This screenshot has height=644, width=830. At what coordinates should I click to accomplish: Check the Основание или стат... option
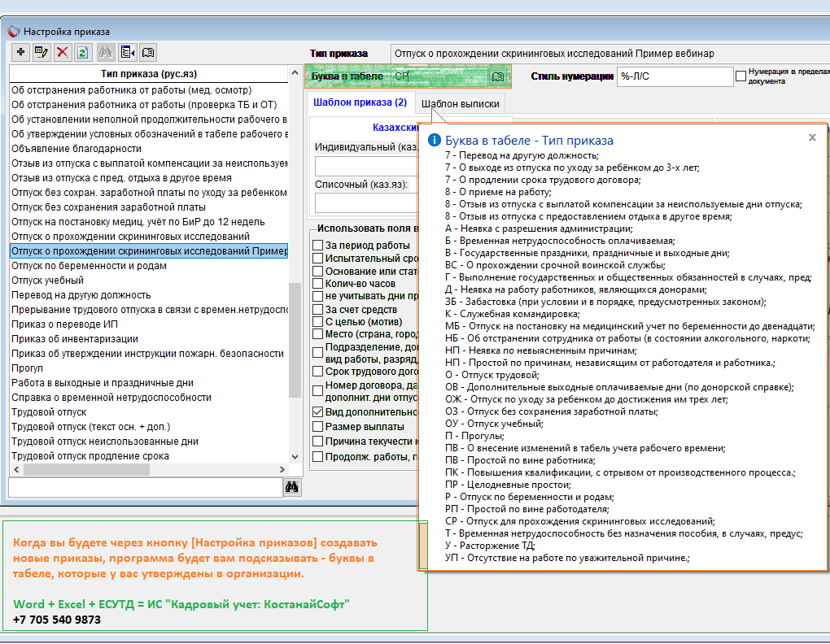[x=317, y=272]
